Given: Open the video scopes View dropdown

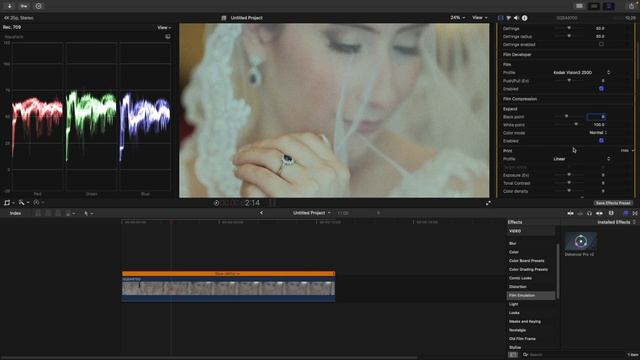Looking at the screenshot, I should pos(164,27).
